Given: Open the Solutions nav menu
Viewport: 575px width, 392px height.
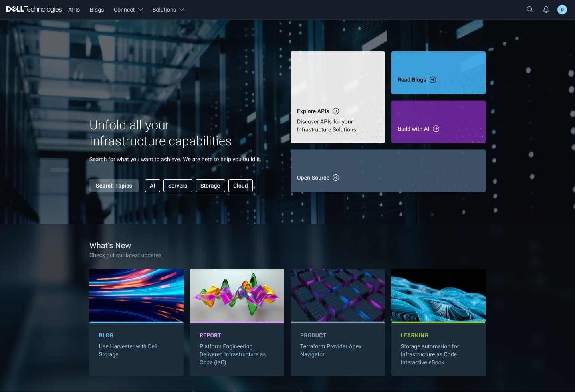Looking at the screenshot, I should click(168, 10).
